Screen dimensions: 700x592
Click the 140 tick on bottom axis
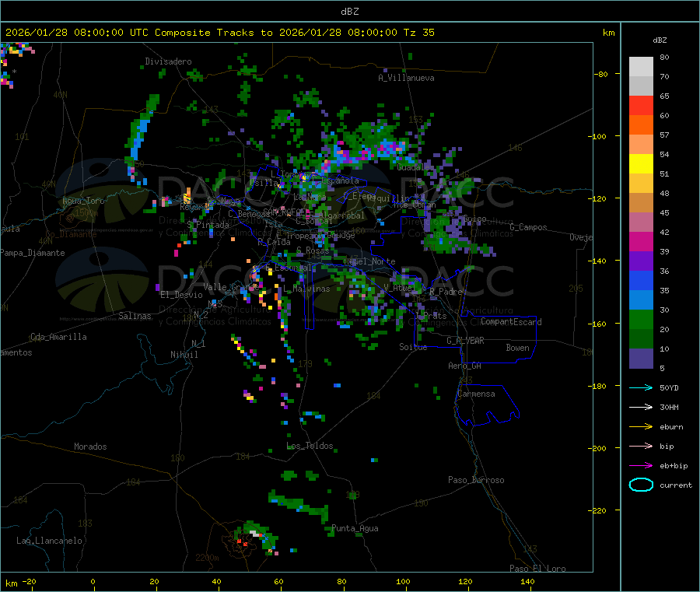(527, 582)
